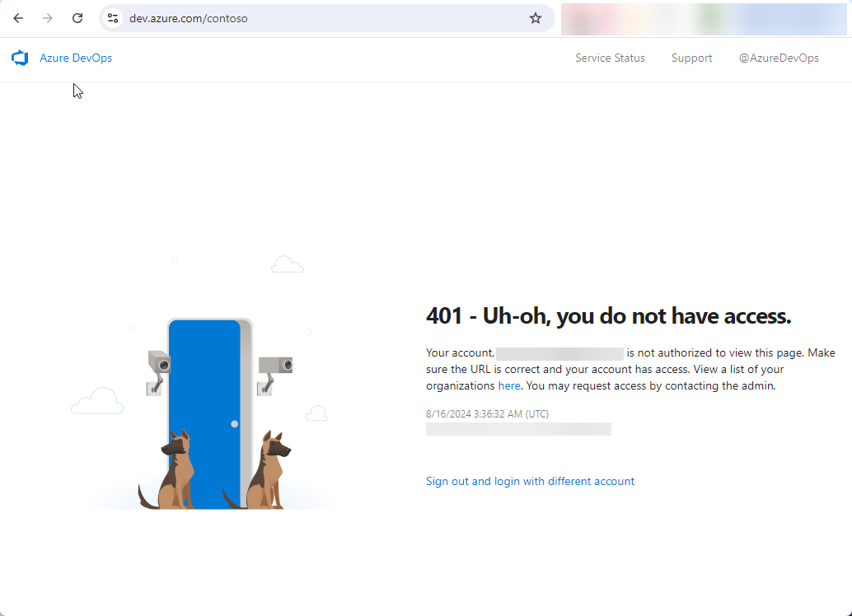Go to the Support link

[x=691, y=58]
